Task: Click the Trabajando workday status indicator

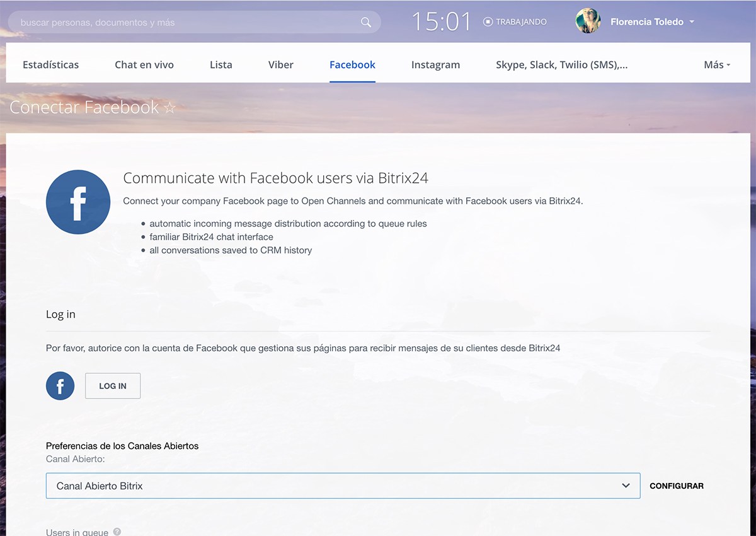Action: click(515, 22)
